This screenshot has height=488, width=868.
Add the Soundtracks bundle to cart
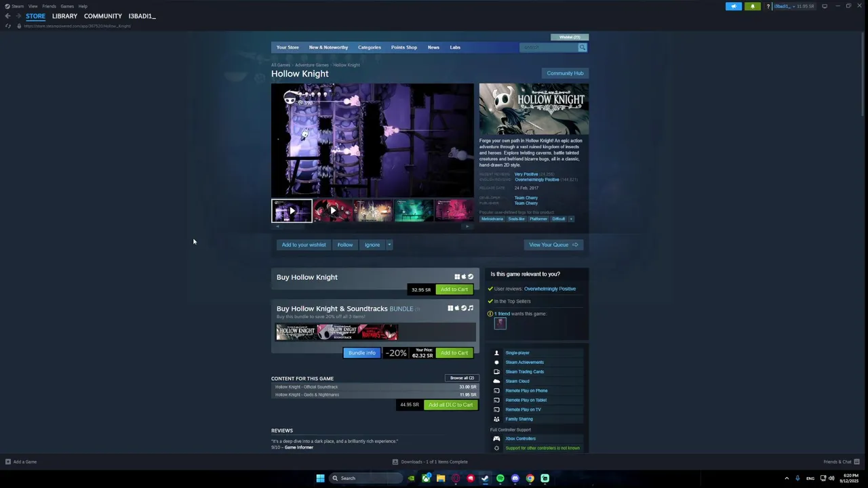point(454,353)
